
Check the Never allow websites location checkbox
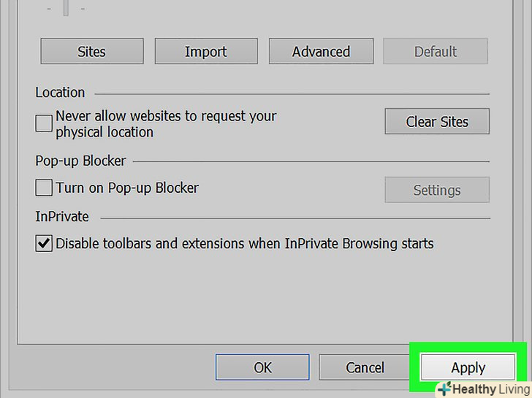tap(44, 123)
